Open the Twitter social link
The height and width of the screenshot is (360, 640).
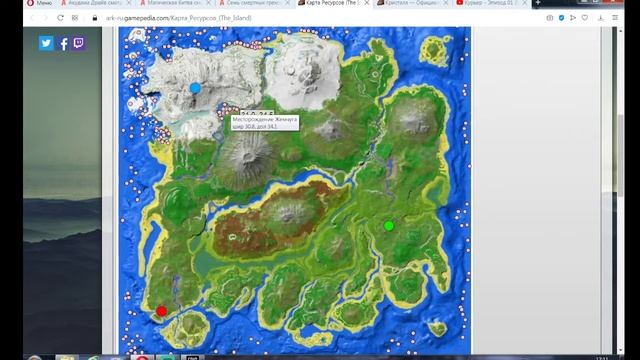tap(46, 43)
